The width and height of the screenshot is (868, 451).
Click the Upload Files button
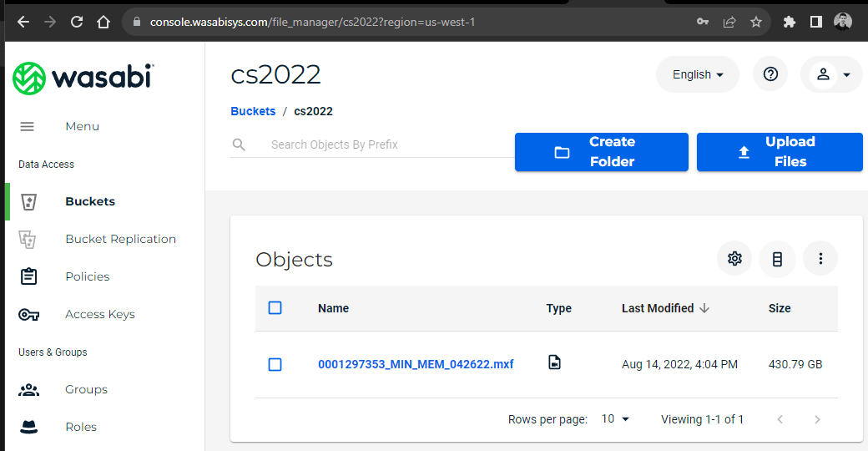point(780,152)
